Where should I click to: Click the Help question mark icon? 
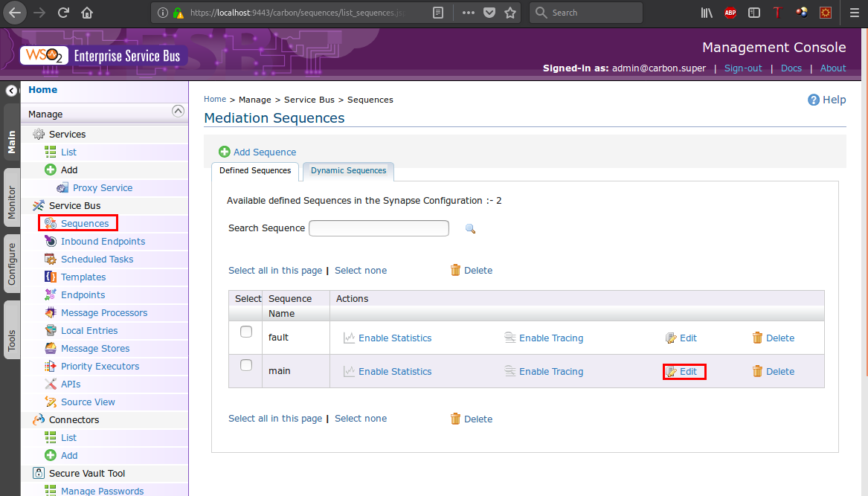(x=814, y=100)
